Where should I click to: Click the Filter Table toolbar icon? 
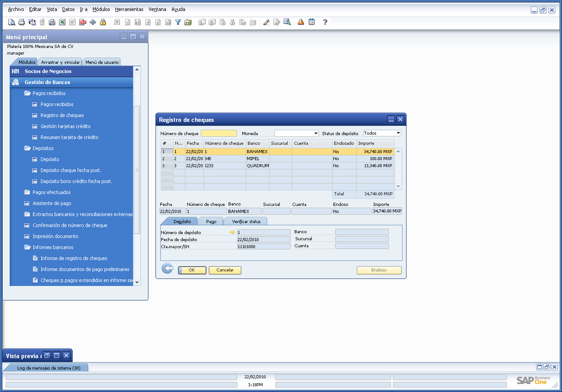coord(178,22)
